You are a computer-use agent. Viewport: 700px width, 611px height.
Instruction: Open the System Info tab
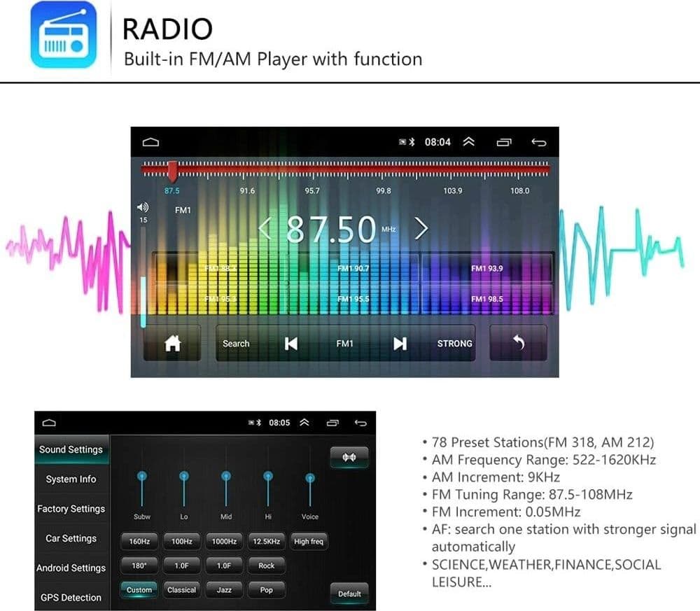pyautogui.click(x=71, y=479)
